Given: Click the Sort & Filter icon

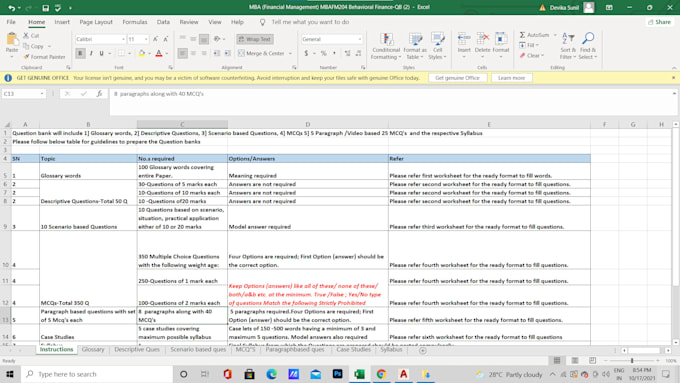Looking at the screenshot, I should (567, 39).
